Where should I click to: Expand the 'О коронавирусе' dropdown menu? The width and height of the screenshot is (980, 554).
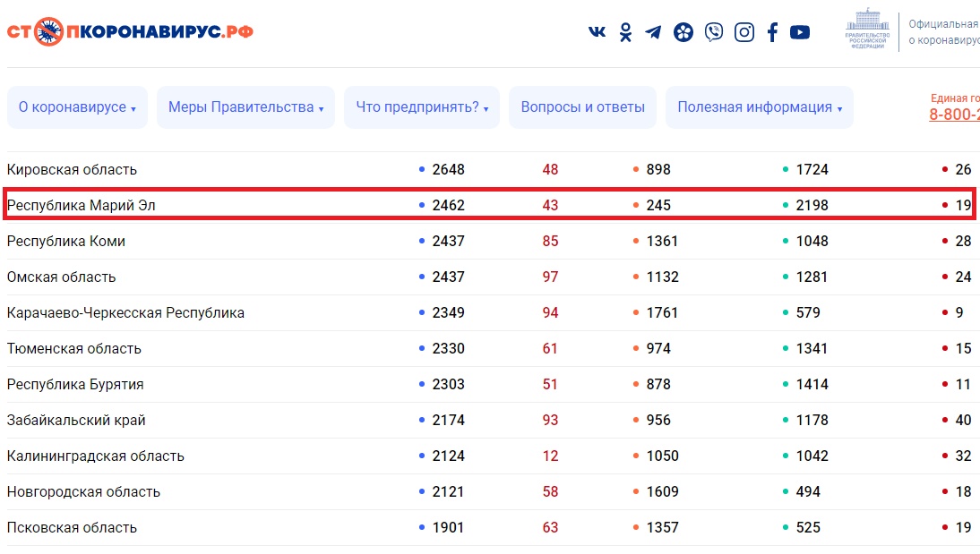77,107
